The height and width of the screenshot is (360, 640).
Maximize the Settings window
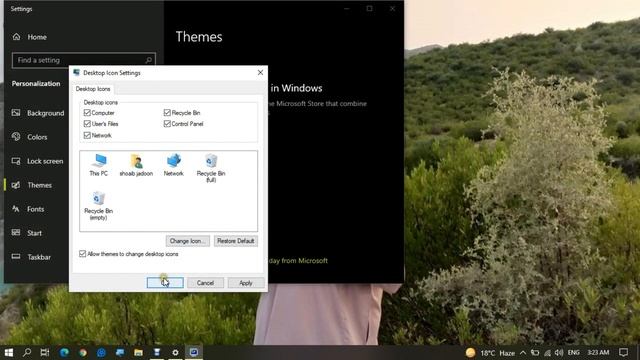(x=369, y=8)
